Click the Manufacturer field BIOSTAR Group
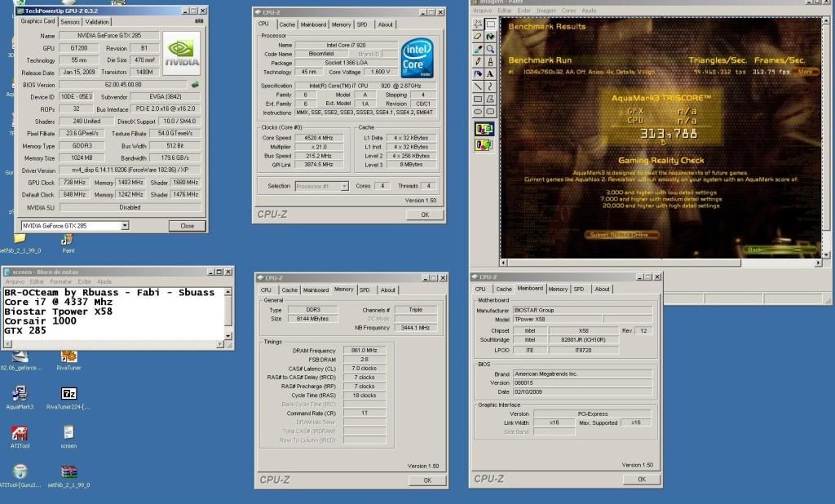This screenshot has width=835, height=504. (582, 310)
